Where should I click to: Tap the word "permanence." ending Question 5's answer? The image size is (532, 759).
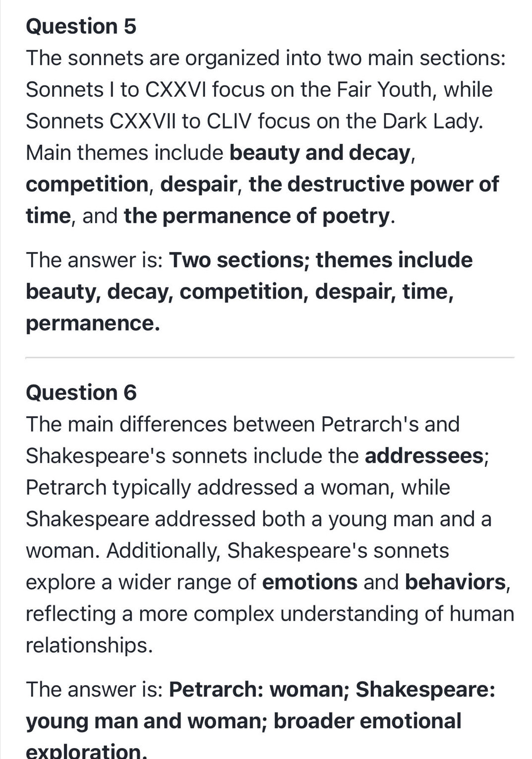93,323
